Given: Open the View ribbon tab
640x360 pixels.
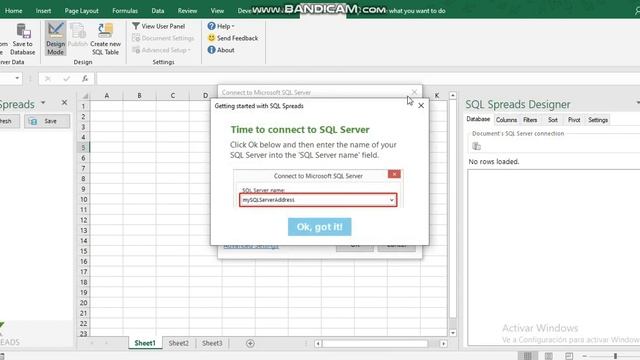Looking at the screenshot, I should tap(217, 11).
